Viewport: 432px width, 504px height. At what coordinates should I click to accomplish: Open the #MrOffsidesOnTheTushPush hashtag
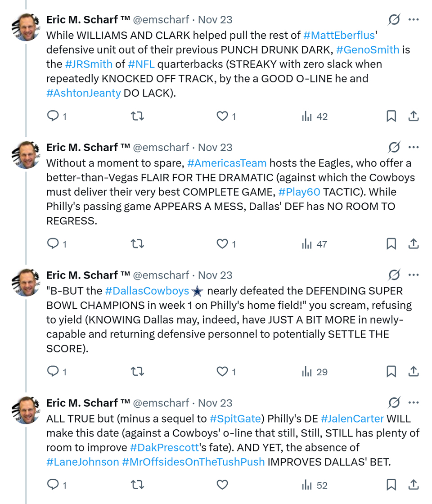(193, 462)
